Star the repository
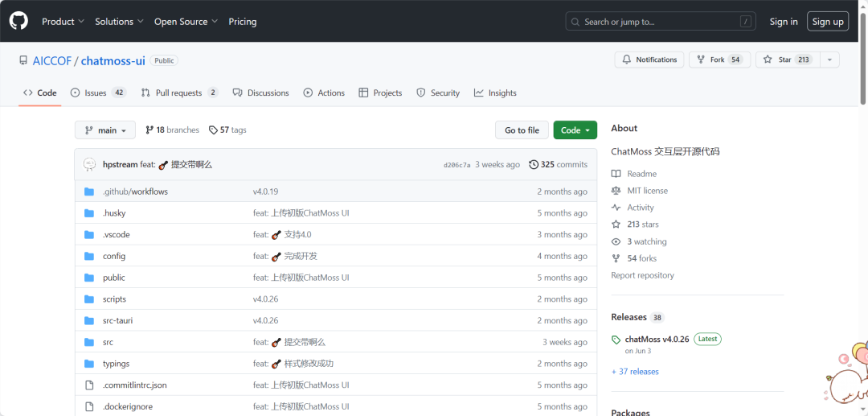The width and height of the screenshot is (868, 416). tap(788, 60)
